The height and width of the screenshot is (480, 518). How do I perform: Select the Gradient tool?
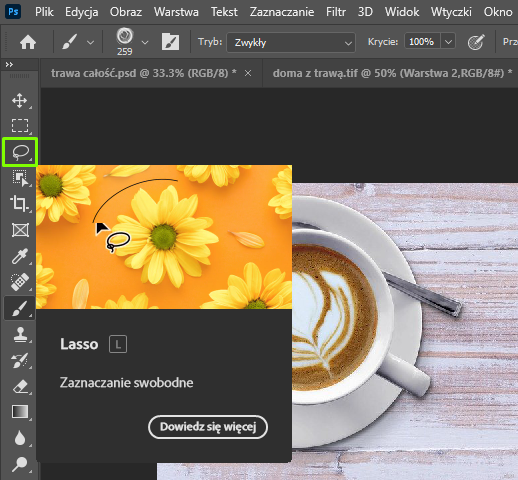20,412
